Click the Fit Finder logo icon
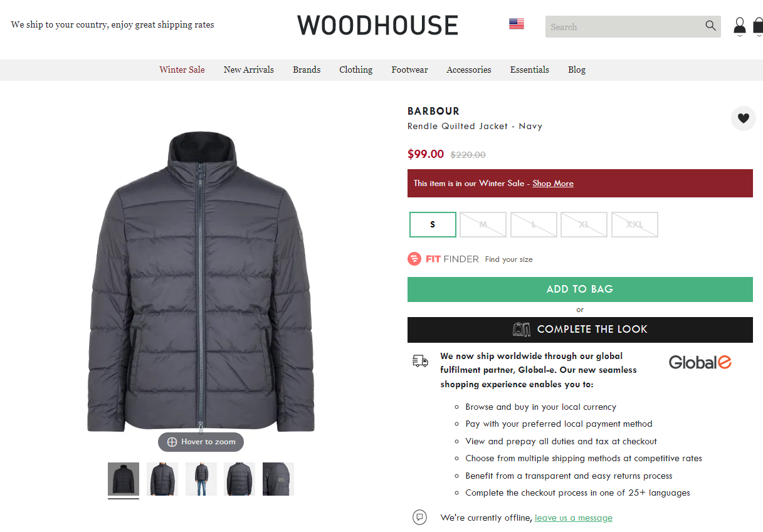 (414, 259)
